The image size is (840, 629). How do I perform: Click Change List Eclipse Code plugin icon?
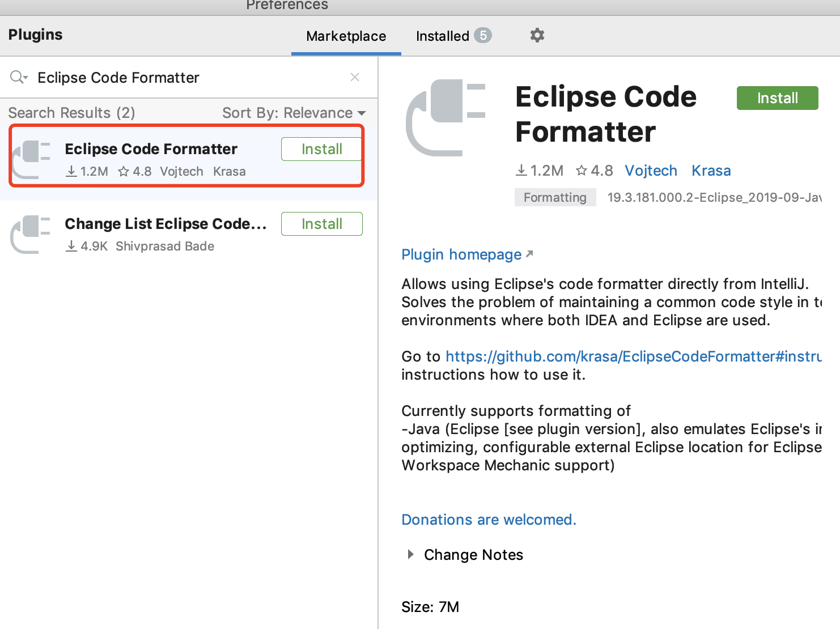(31, 233)
